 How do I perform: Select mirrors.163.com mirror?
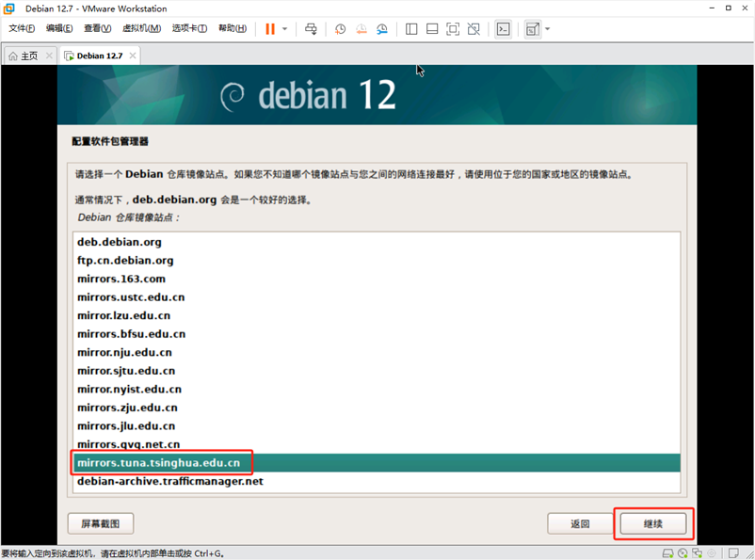pyautogui.click(x=377, y=279)
